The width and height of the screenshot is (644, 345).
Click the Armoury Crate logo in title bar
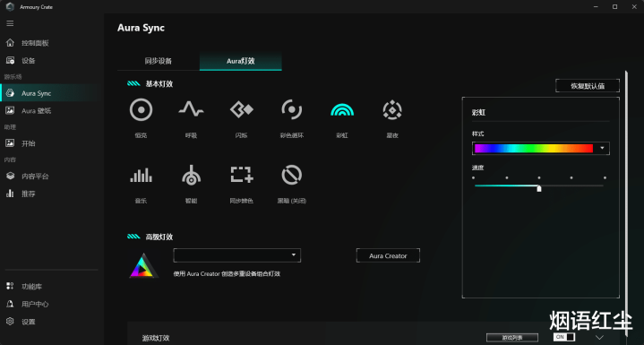click(10, 6)
